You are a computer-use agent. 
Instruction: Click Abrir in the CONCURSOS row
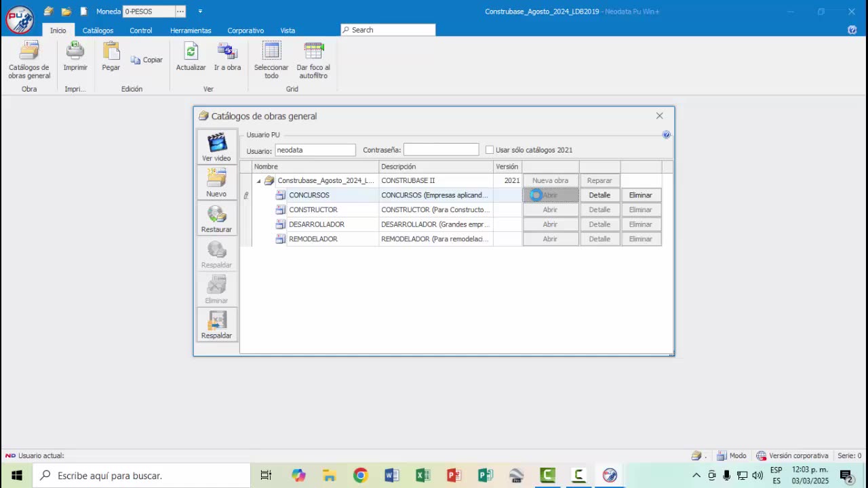pos(550,195)
